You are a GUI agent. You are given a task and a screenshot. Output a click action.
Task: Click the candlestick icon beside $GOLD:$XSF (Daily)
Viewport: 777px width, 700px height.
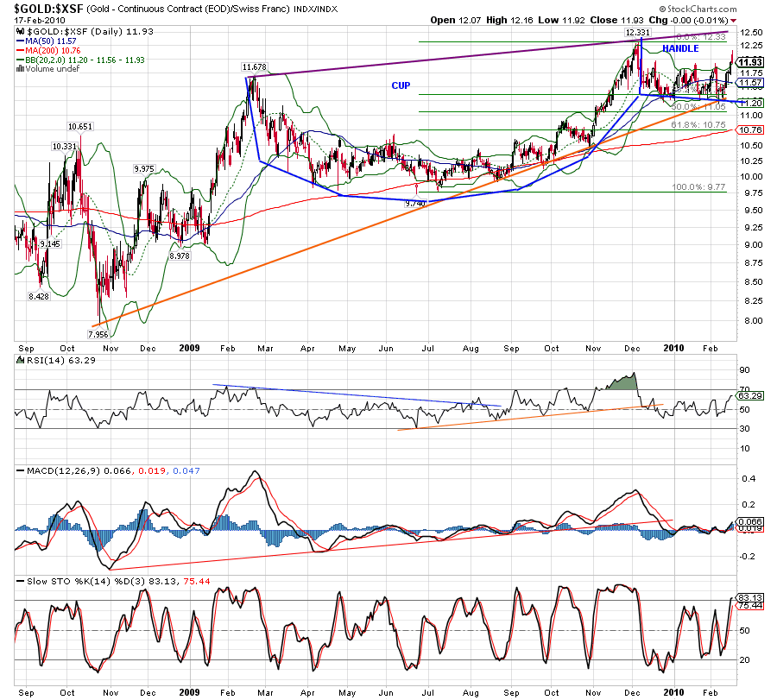tap(21, 32)
